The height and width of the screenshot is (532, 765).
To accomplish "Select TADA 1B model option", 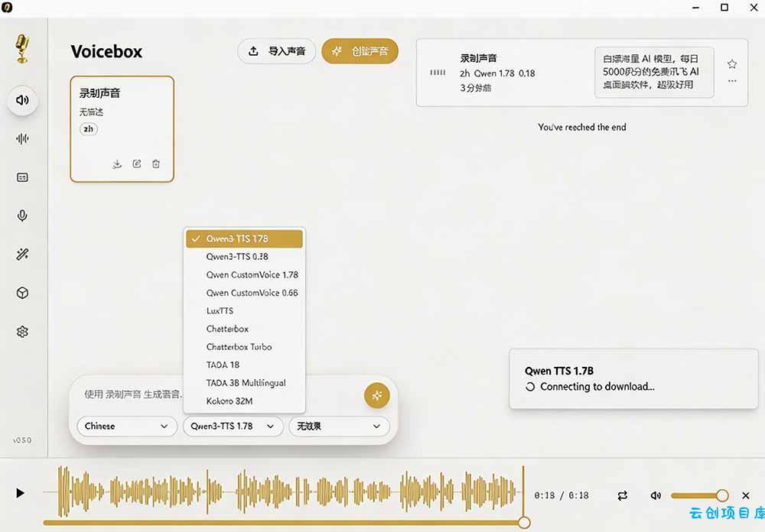I will [x=244, y=365].
